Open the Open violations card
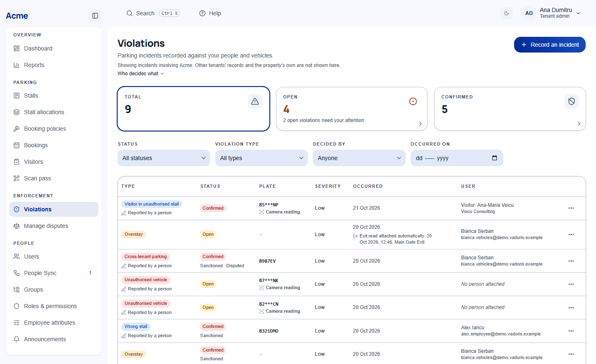 coord(352,109)
